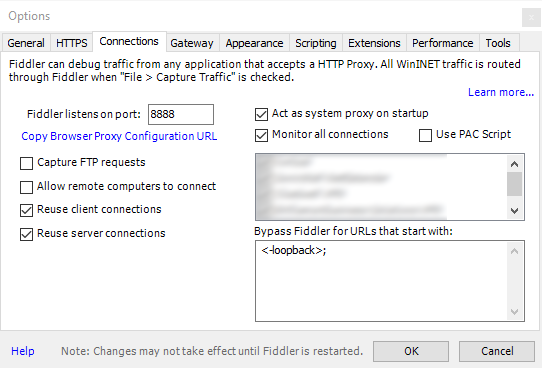The height and width of the screenshot is (368, 542).
Task: Toggle Reuse server connections checkbox
Action: coord(27,234)
